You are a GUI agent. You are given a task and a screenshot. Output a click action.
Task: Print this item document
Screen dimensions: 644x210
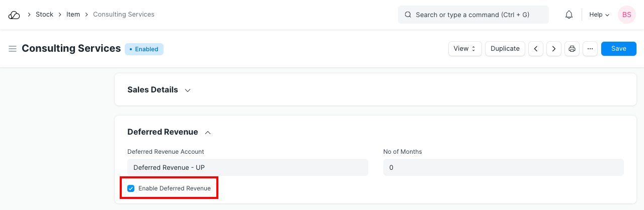[572, 49]
